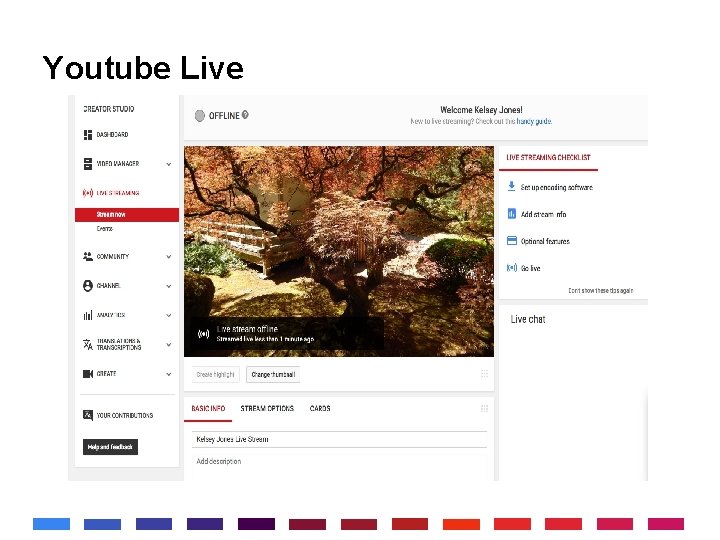Click Don't show these tips again
The width and height of the screenshot is (720, 540).
(601, 290)
